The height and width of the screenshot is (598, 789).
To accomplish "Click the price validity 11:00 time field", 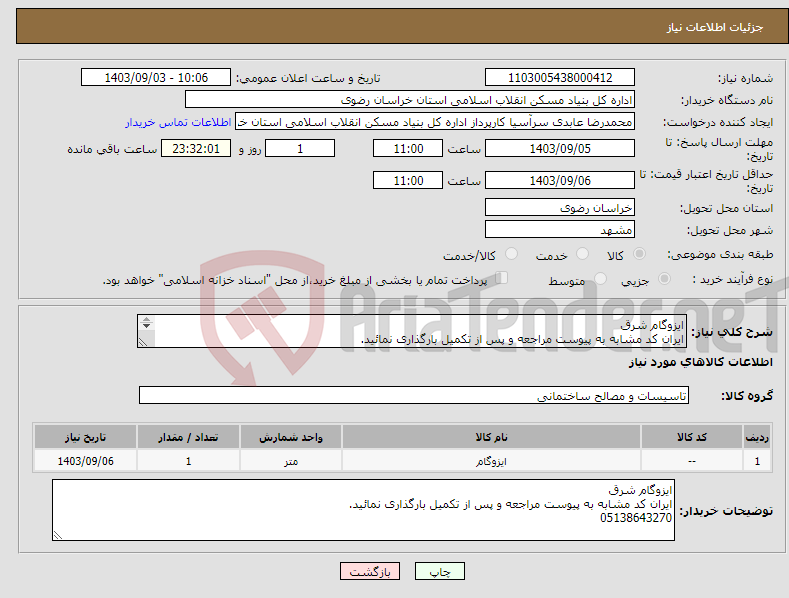I will point(408,180).
